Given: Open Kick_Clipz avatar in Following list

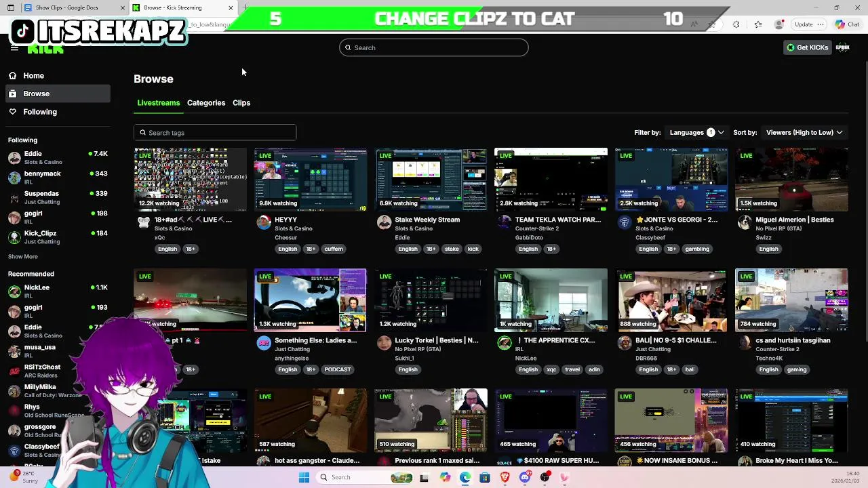Looking at the screenshot, I should tap(14, 237).
